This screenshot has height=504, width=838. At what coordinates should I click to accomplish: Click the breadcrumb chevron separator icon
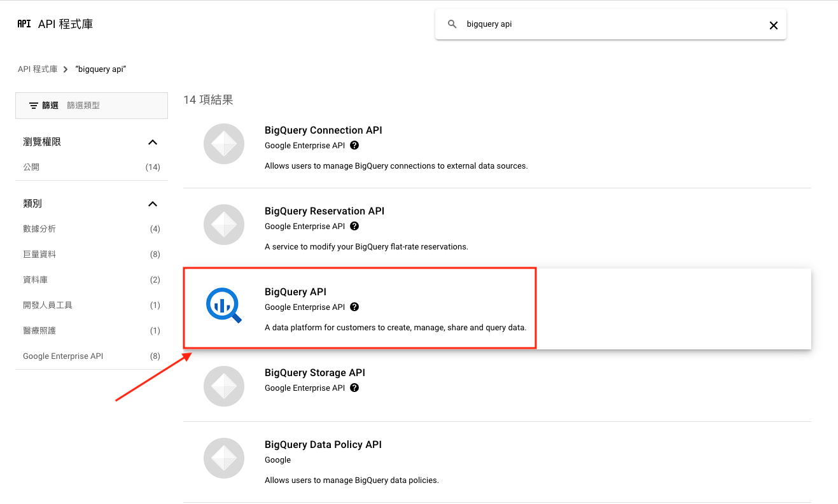tap(66, 69)
